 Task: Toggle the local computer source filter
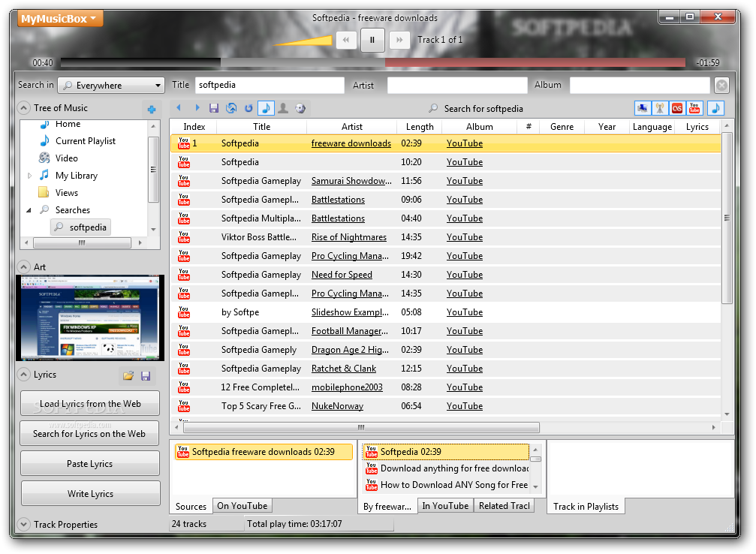(642, 108)
